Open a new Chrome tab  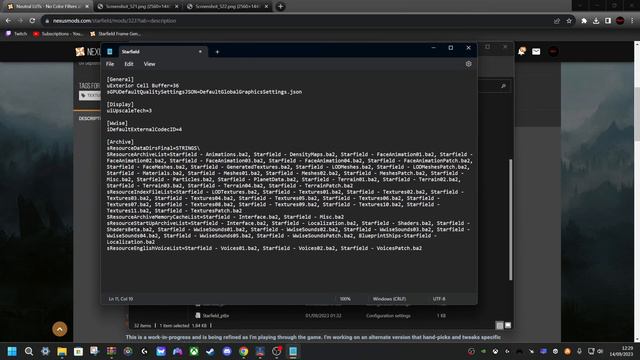(280, 7)
